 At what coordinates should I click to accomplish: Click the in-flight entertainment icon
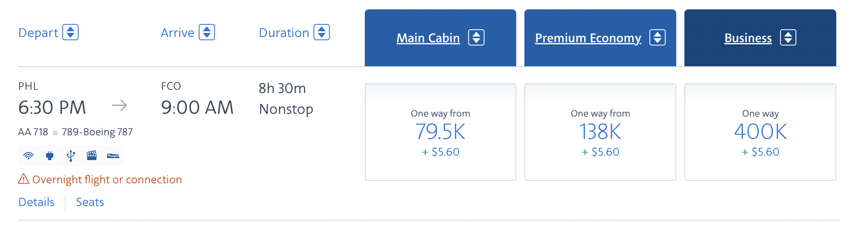tap(92, 156)
